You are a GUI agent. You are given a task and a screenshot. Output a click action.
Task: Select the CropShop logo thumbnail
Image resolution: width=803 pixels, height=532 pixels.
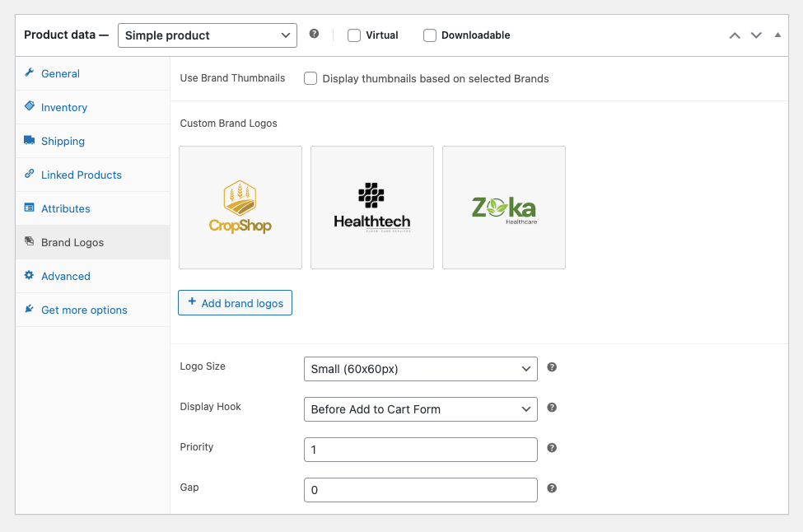coord(240,208)
